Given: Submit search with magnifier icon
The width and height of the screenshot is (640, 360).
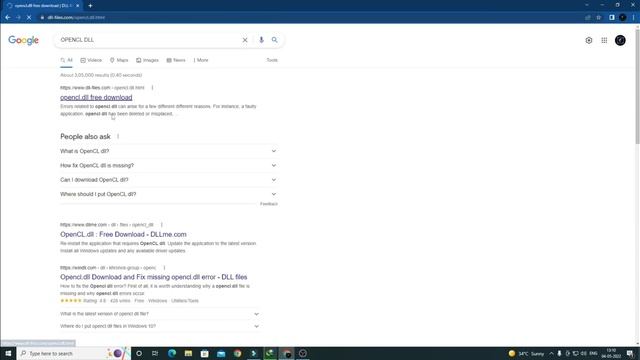Looking at the screenshot, I should click(x=275, y=40).
